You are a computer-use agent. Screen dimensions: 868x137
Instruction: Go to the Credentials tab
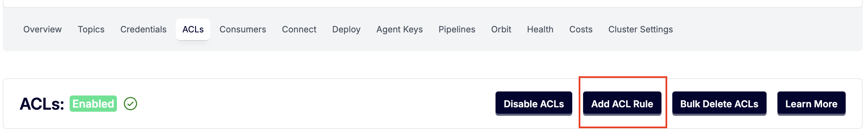click(143, 29)
